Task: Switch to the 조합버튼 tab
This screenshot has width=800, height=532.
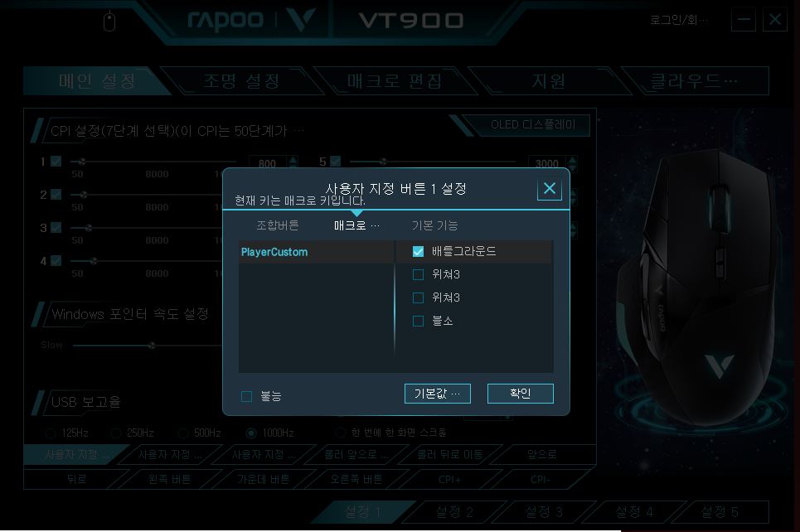Action: click(x=278, y=225)
